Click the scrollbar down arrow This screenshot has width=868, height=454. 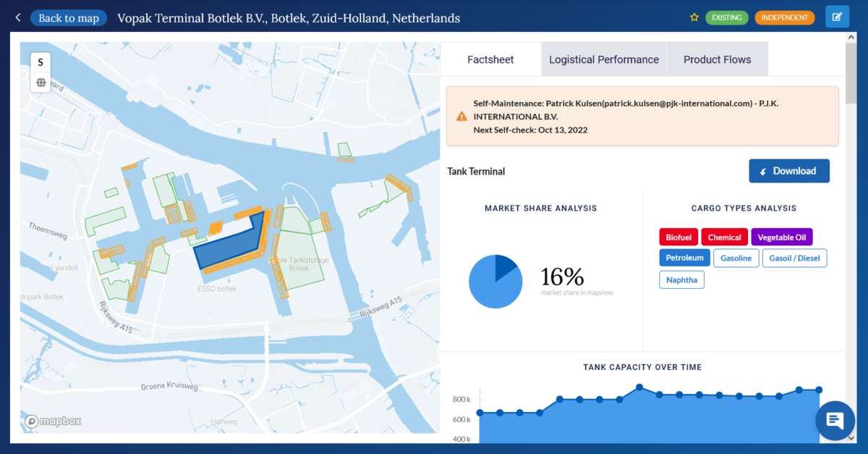(851, 437)
